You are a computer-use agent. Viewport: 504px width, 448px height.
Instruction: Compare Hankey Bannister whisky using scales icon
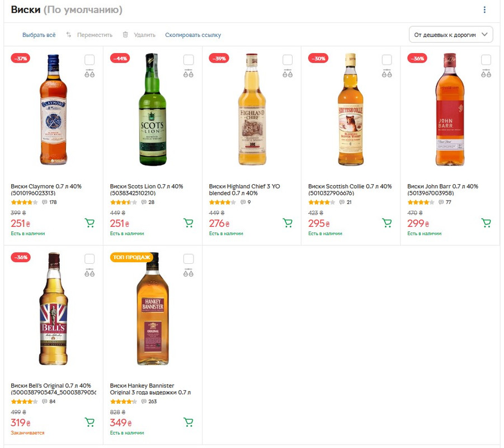189,273
